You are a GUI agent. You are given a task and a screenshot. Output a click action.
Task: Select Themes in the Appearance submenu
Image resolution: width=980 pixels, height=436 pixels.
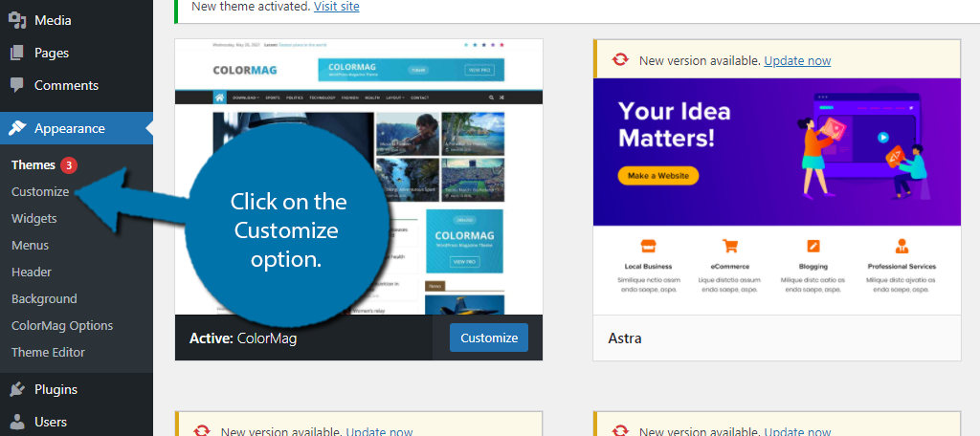click(33, 164)
